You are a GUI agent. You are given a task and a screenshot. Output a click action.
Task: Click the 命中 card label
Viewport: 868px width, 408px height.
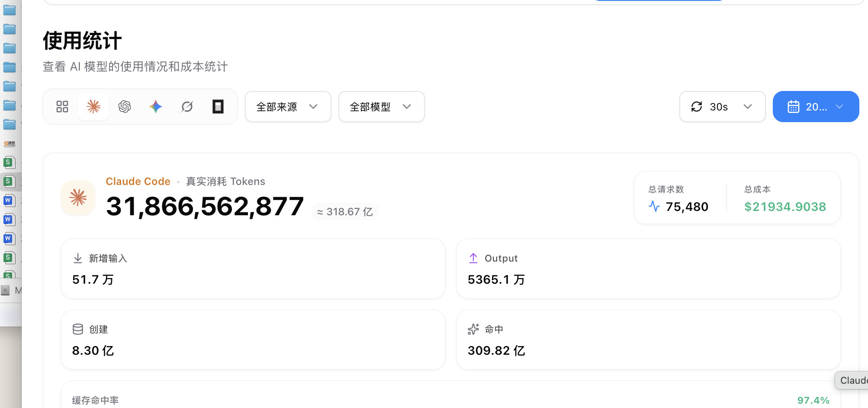494,330
